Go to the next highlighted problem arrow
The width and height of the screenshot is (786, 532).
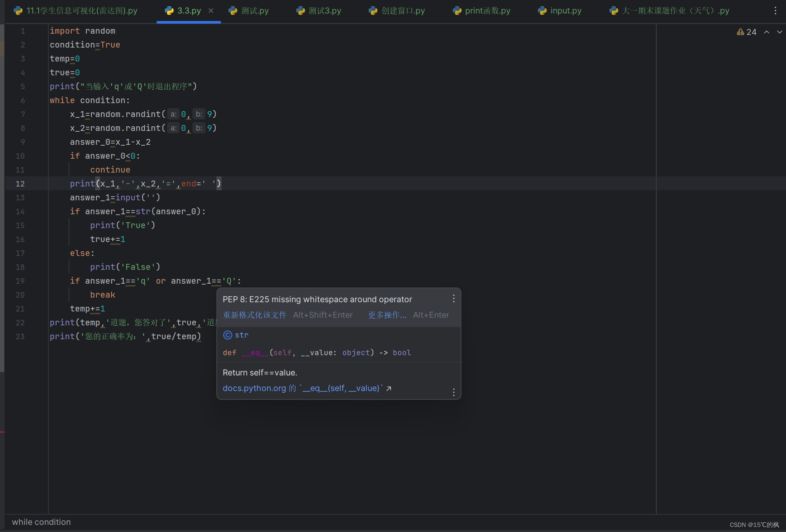(779, 32)
